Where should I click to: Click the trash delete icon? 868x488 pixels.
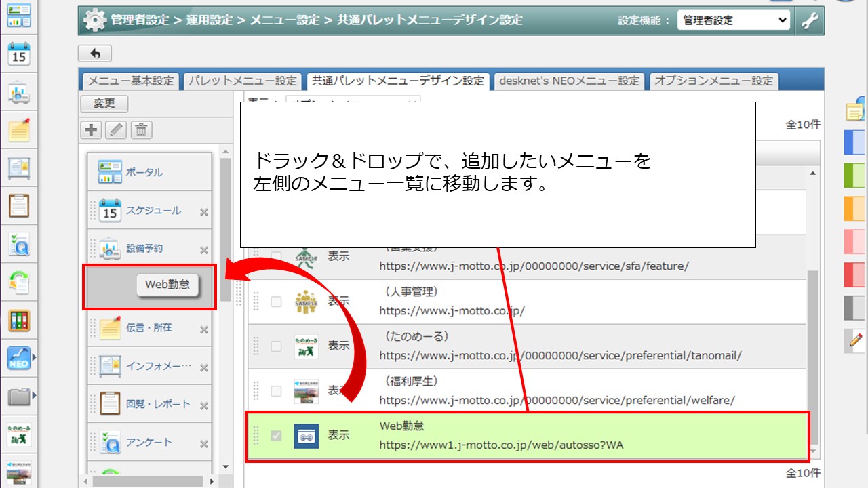tap(141, 129)
